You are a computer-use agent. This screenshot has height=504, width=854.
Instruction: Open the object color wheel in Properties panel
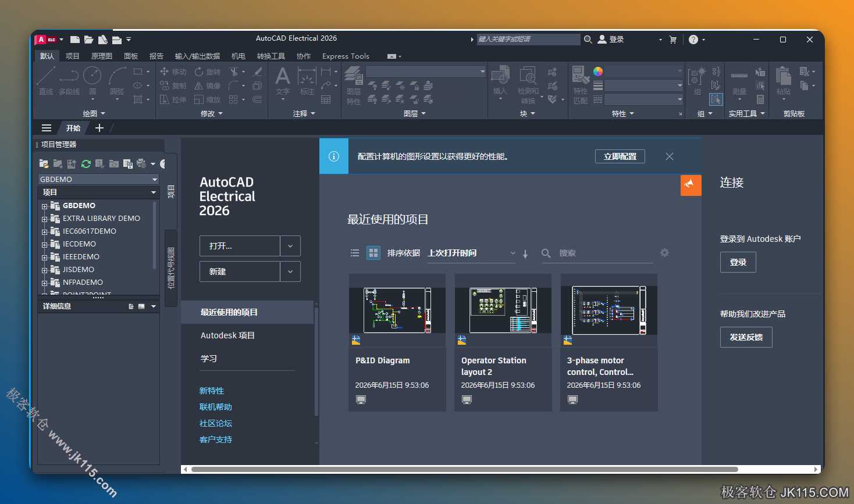tap(598, 72)
